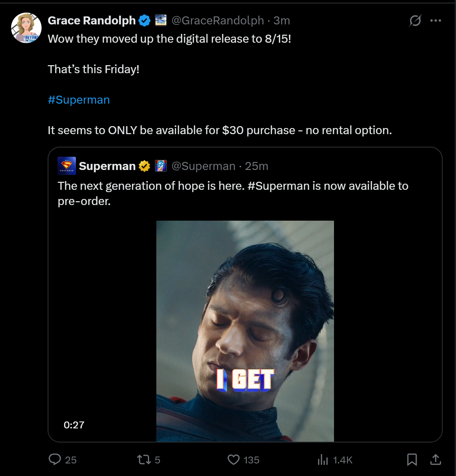This screenshot has width=456, height=476.
Task: Open the quoted Superman account name
Action: [107, 166]
